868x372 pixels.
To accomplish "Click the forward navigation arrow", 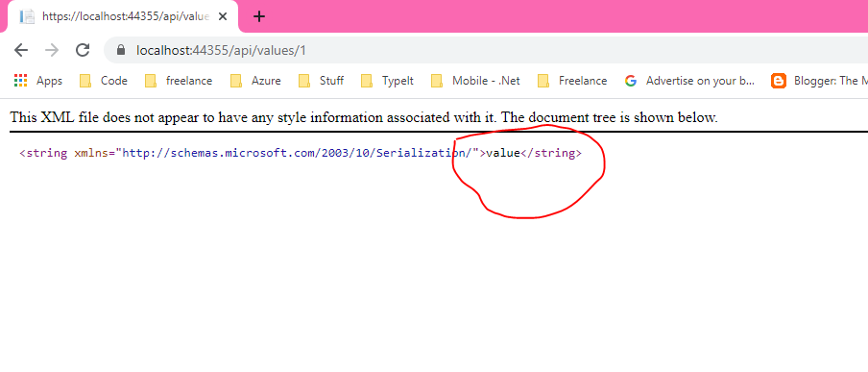I will tap(52, 50).
